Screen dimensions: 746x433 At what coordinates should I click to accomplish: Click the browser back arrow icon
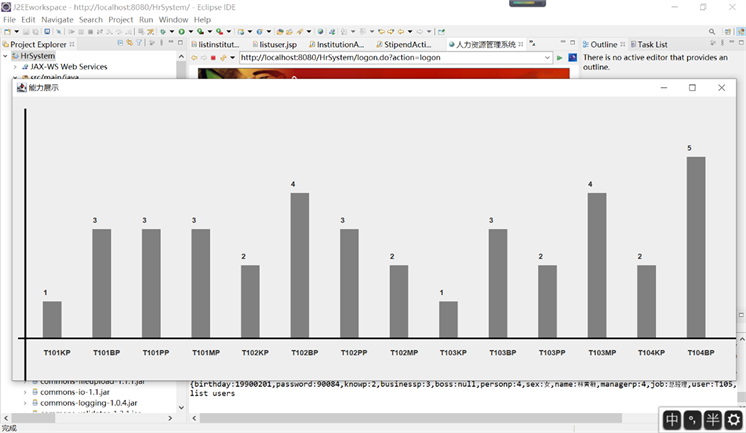click(x=194, y=58)
